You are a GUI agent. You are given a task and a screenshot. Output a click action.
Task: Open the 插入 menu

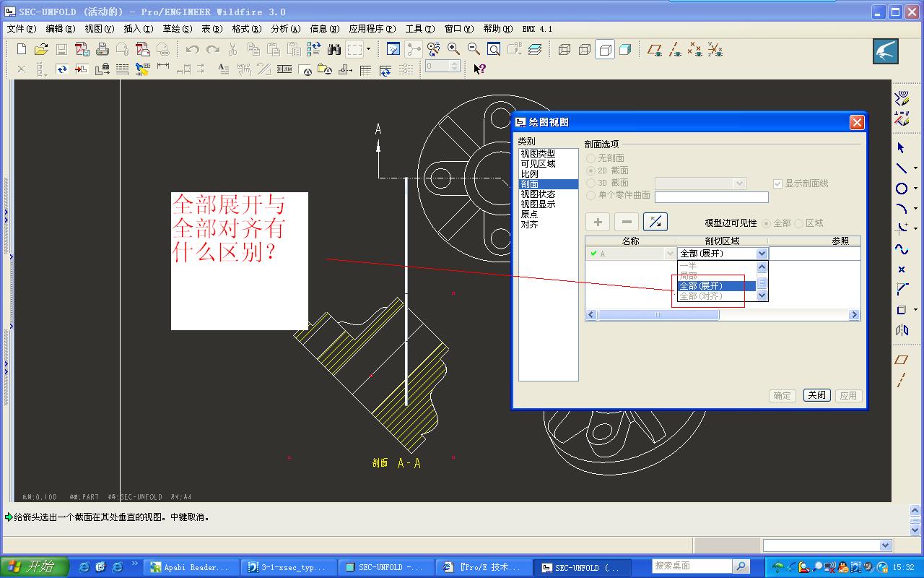pyautogui.click(x=138, y=29)
